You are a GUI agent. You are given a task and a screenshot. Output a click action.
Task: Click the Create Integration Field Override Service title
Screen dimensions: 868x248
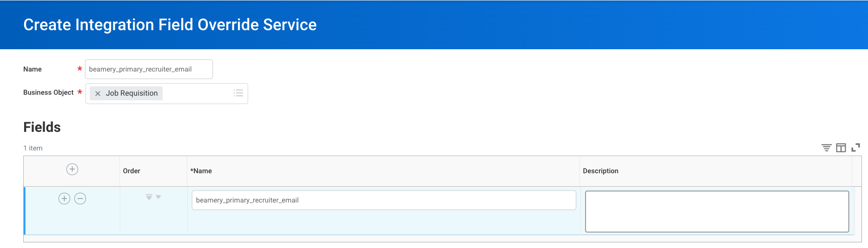click(170, 25)
